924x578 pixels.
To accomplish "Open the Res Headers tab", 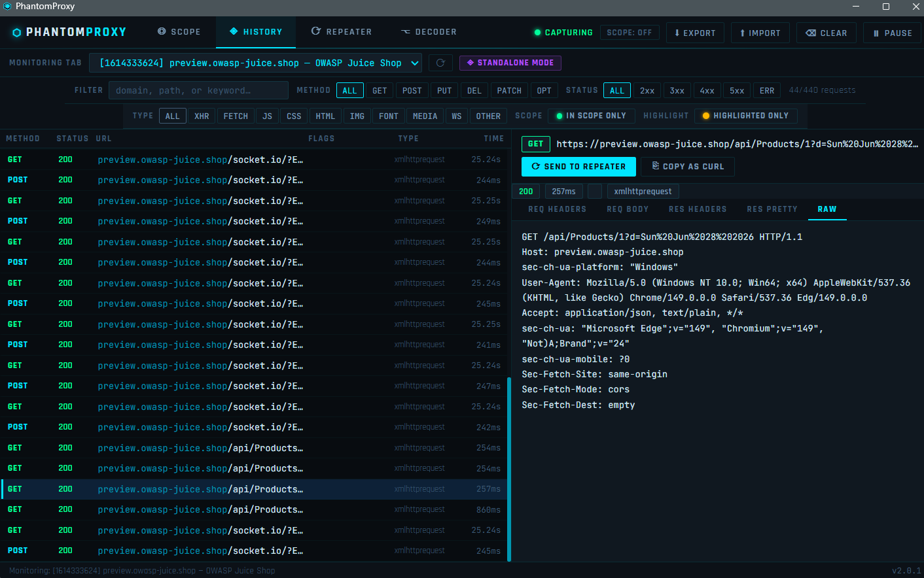I will coord(698,209).
